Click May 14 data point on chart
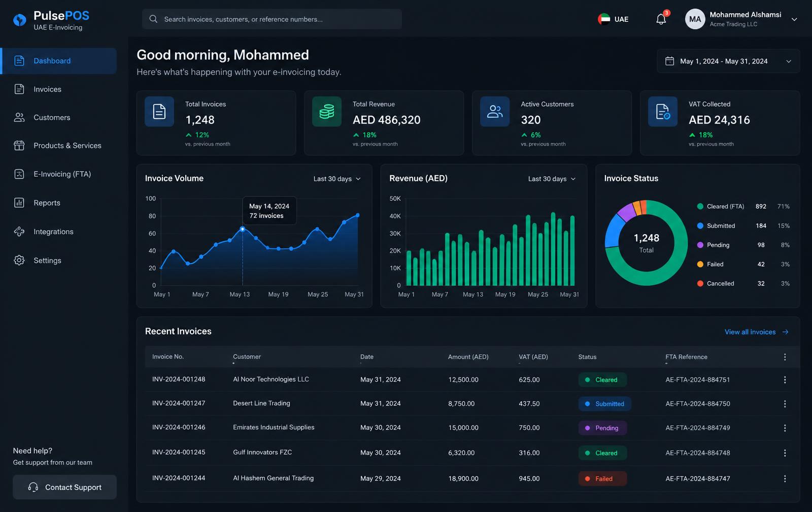This screenshot has height=512, width=812. click(243, 229)
